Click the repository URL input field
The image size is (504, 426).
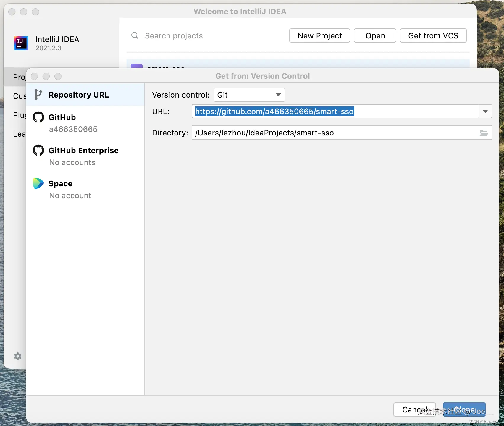(335, 111)
